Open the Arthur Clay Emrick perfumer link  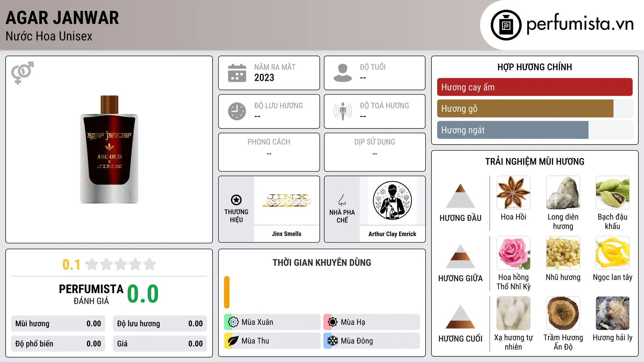392,234
